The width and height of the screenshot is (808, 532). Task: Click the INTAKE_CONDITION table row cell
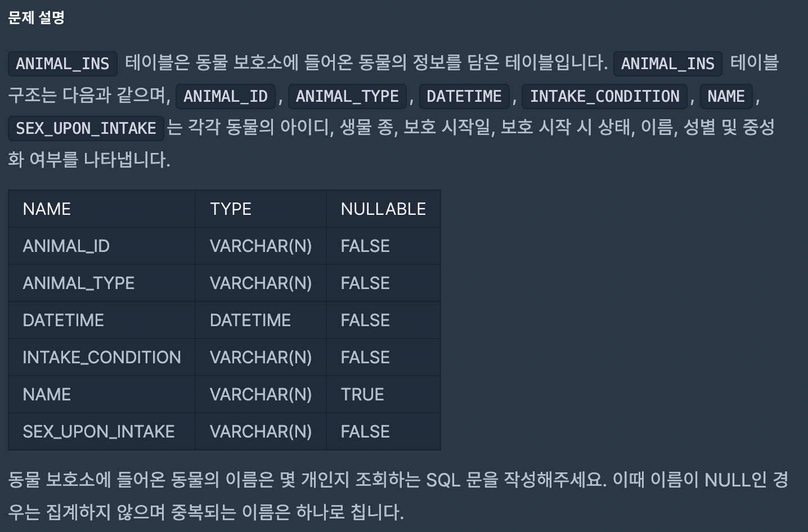coord(102,357)
